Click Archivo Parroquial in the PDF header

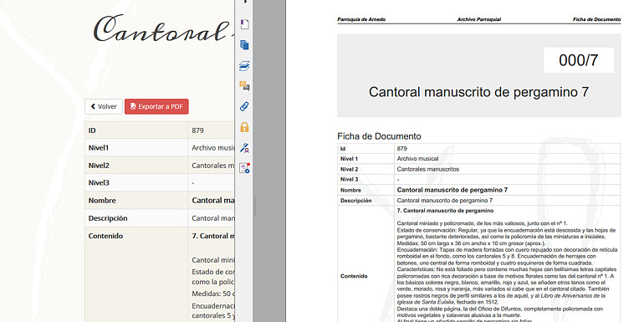tap(479, 19)
